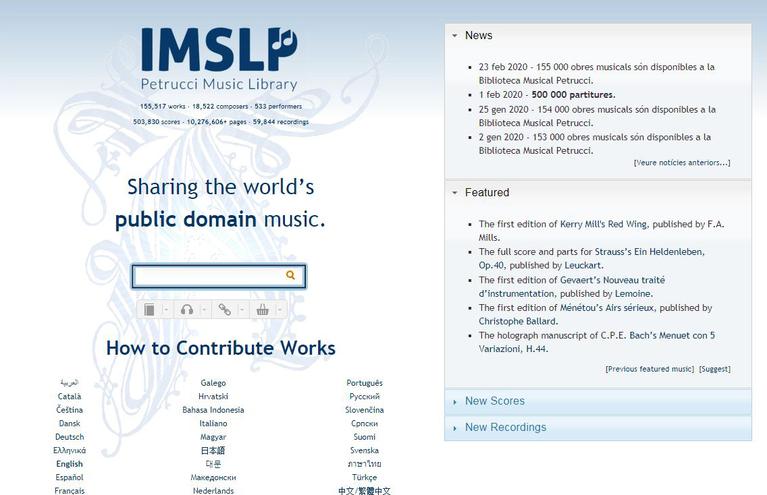Switch language to Slovenčina

click(364, 410)
